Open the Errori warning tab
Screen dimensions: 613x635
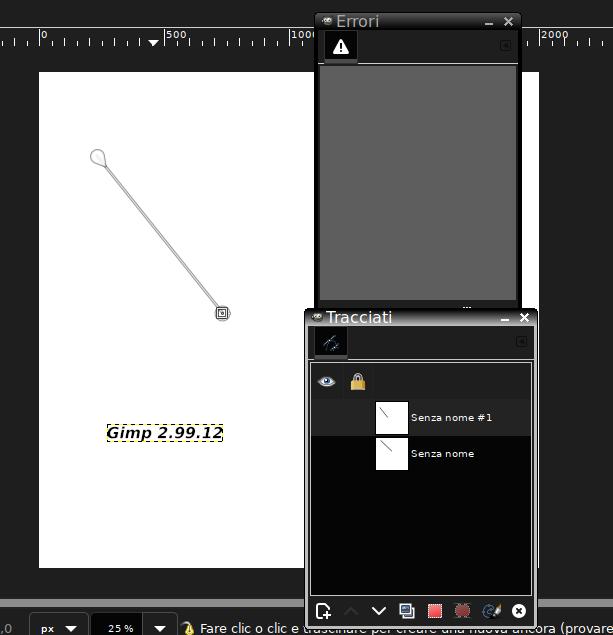click(341, 47)
